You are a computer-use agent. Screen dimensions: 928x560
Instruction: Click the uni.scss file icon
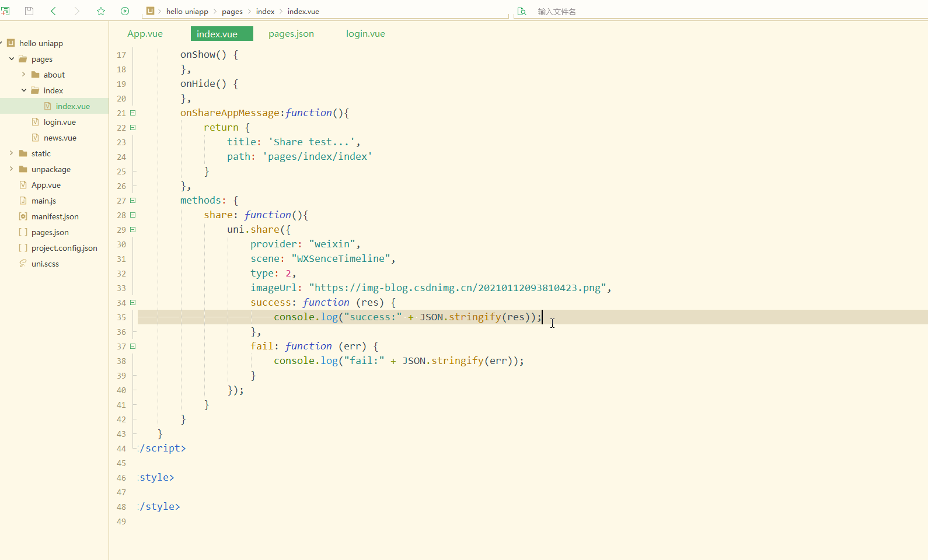pyautogui.click(x=23, y=264)
